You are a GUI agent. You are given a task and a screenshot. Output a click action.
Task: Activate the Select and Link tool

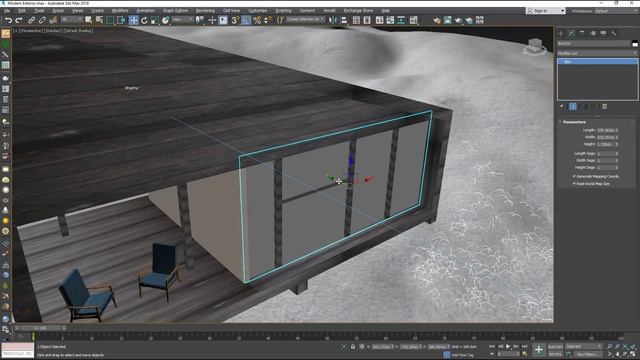point(31,20)
